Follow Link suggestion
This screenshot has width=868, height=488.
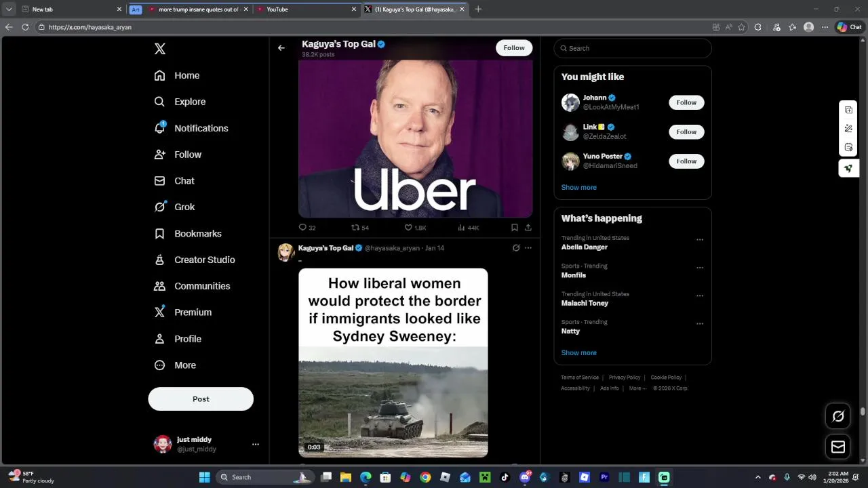[686, 131]
